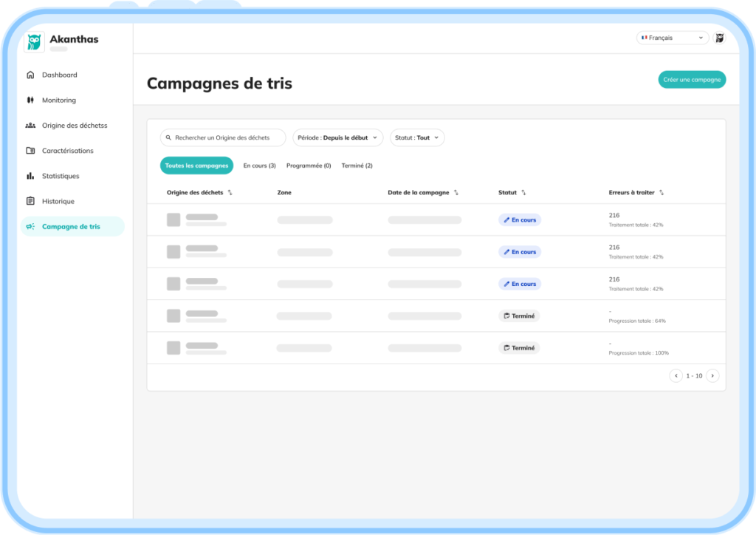756x535 pixels.
Task: Click the Terminé badge at 100% progression
Action: point(519,348)
